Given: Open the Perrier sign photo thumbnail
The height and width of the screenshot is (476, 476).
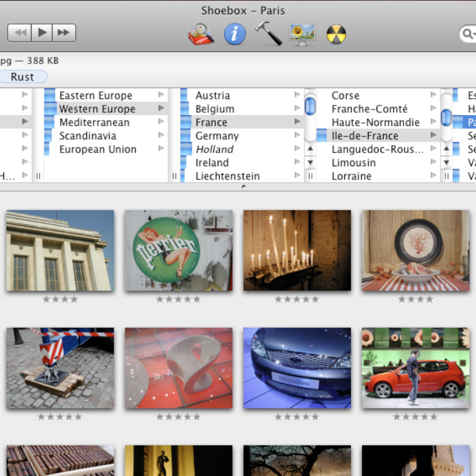Looking at the screenshot, I should pyautogui.click(x=179, y=251).
